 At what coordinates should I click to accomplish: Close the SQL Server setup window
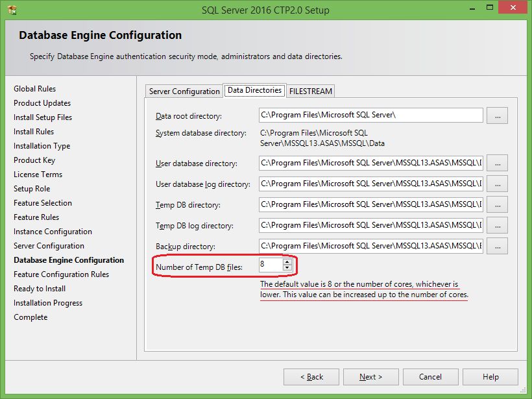(513, 8)
